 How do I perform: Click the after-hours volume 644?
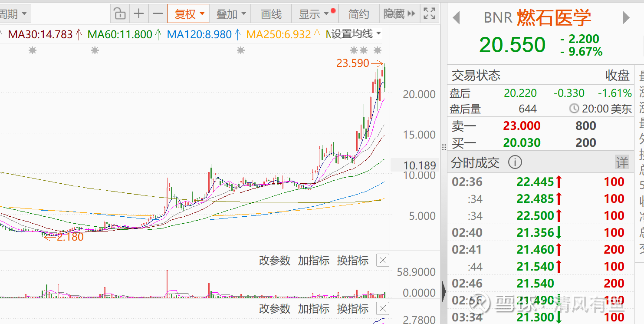(528, 109)
